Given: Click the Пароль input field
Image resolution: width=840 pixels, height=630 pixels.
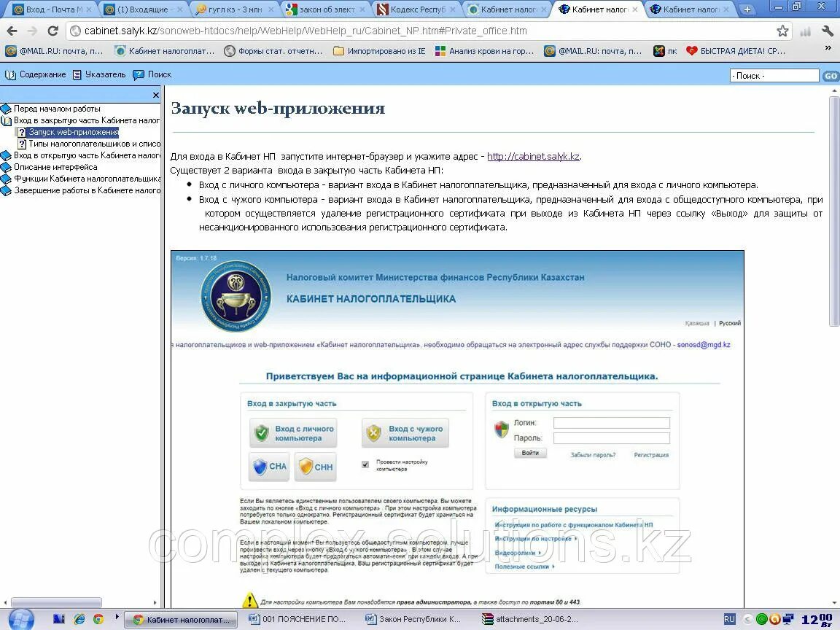Looking at the screenshot, I should (611, 438).
